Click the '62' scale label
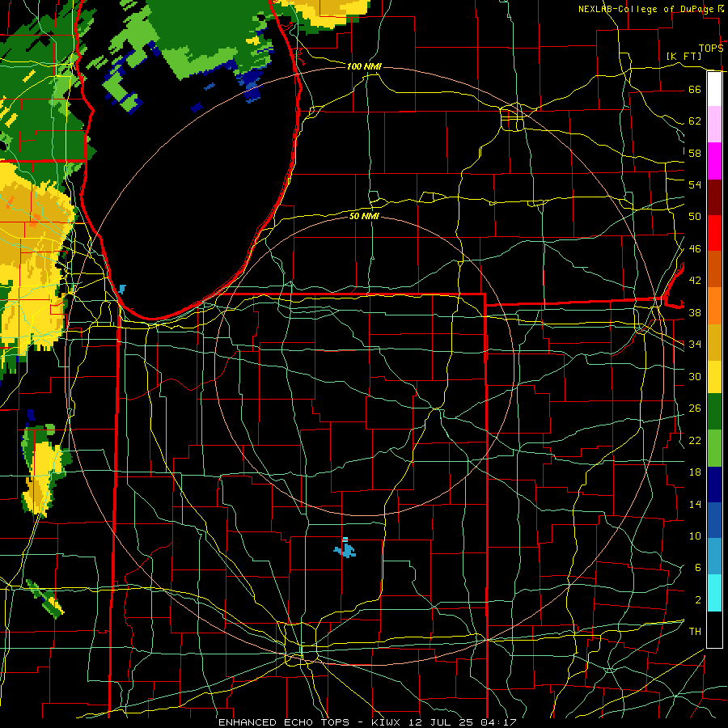This screenshot has width=728, height=728. click(695, 121)
